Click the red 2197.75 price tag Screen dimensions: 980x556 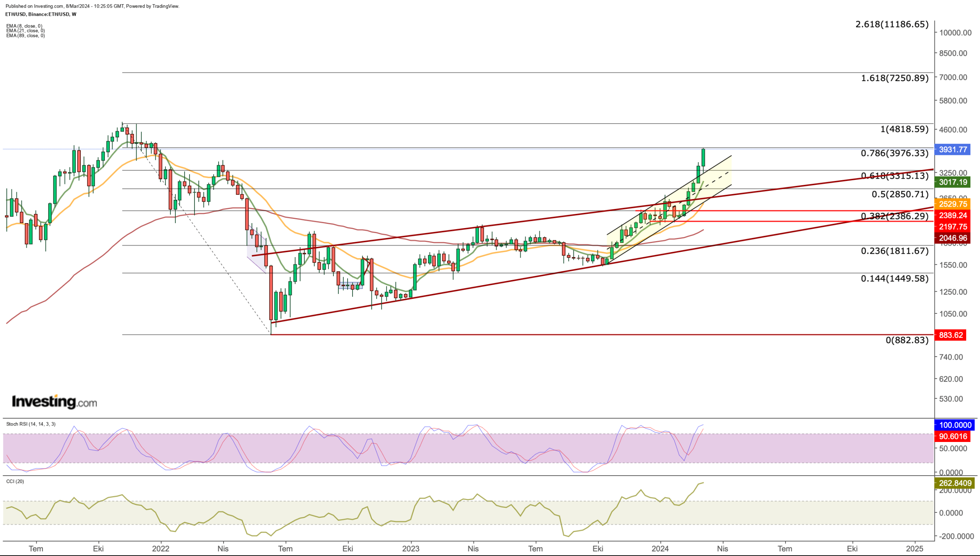pyautogui.click(x=952, y=227)
